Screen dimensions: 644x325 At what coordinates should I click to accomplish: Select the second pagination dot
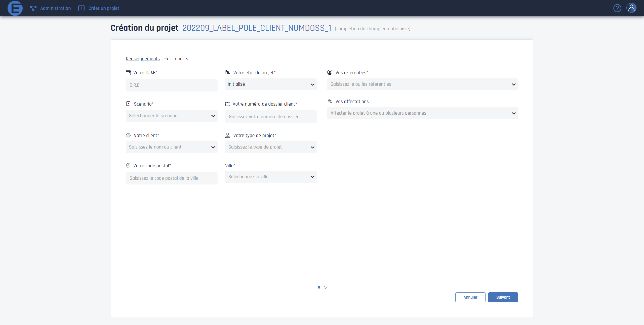(x=325, y=287)
